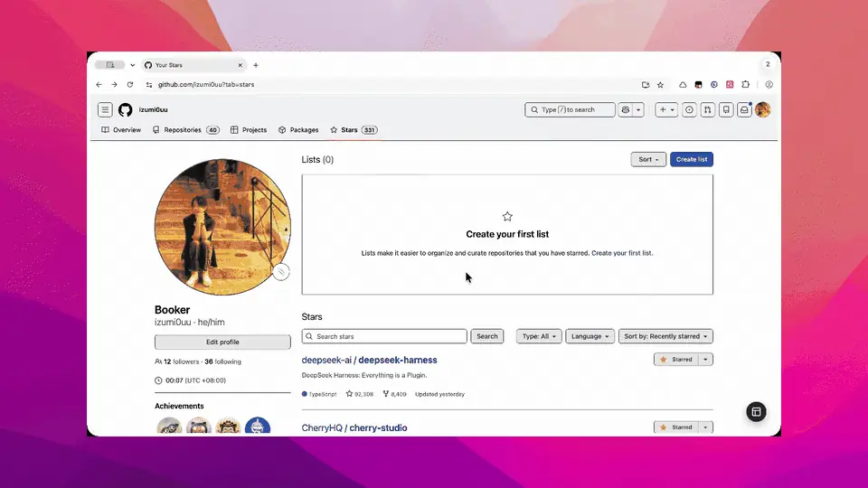Click the browser Back arrow

[x=99, y=85]
